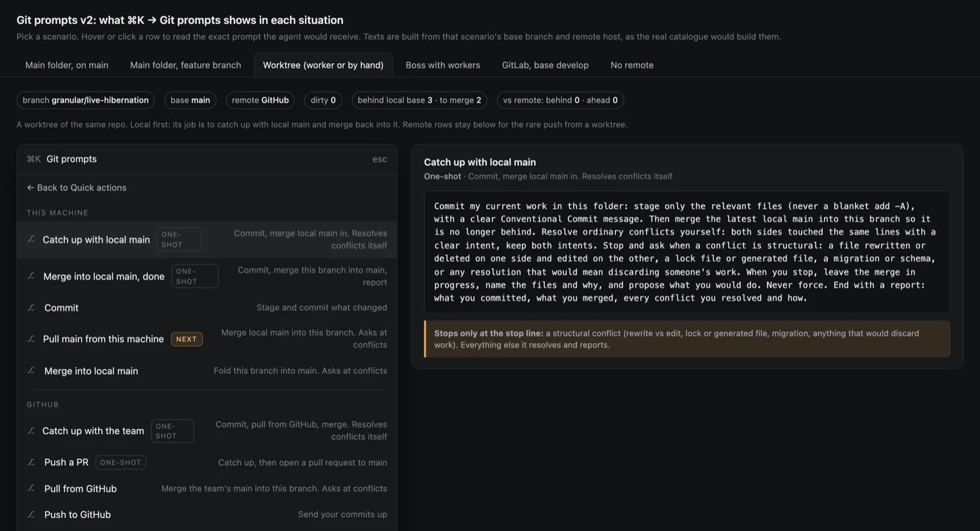Click the base main chip
980x531 pixels.
pos(190,100)
